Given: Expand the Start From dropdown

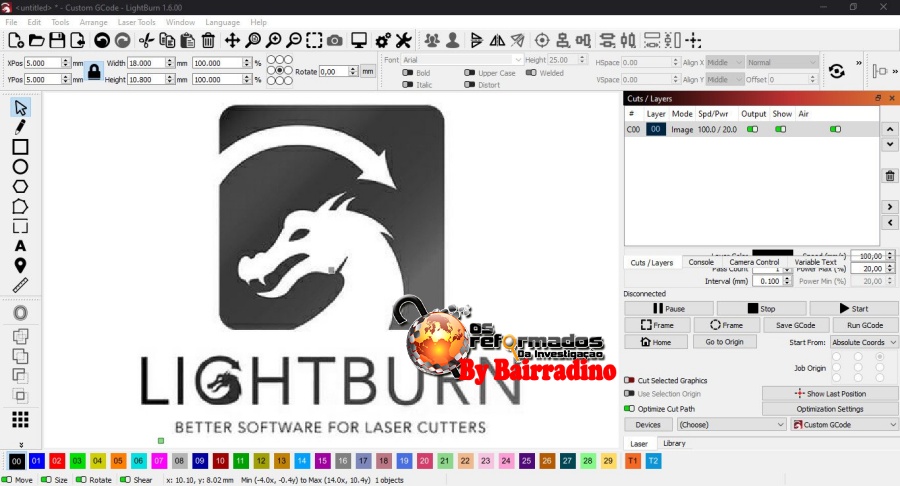Looking at the screenshot, I should click(862, 342).
